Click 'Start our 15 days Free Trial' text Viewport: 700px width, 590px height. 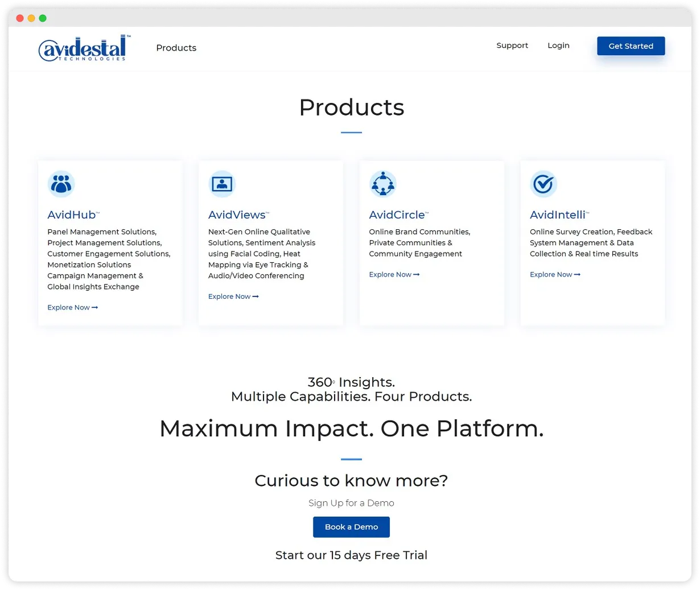coord(351,555)
